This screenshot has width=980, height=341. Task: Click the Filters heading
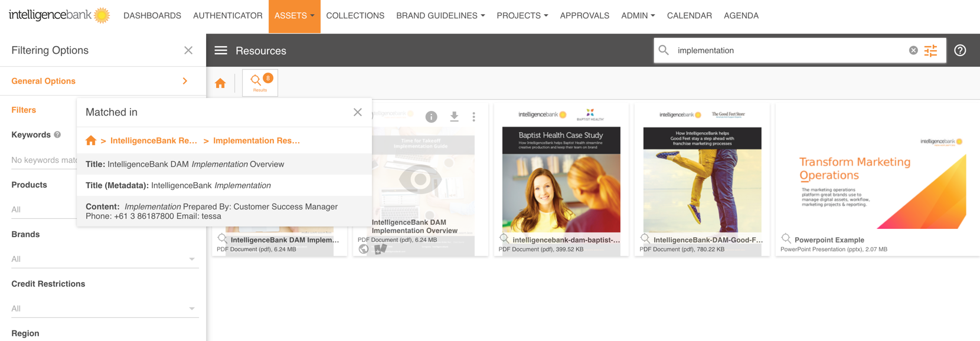(24, 110)
